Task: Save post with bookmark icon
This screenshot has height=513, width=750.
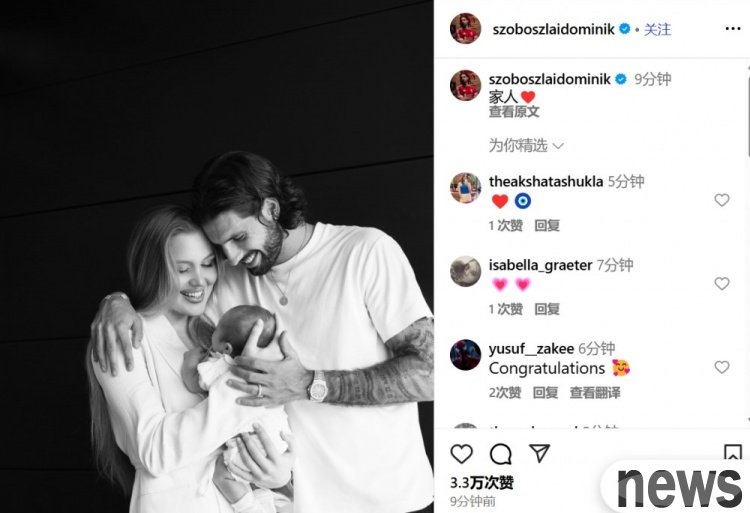Action: pos(733,452)
